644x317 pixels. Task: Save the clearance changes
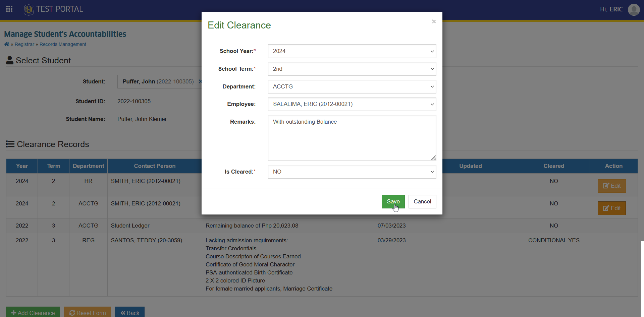pyautogui.click(x=393, y=202)
